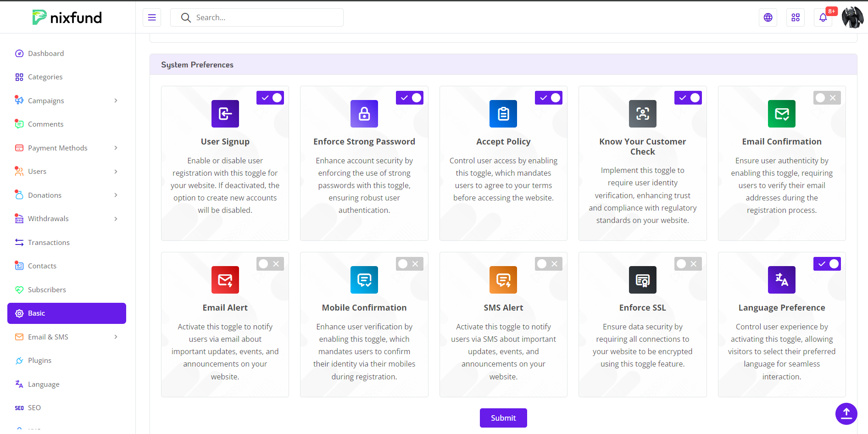Open the Subscribers page link

47,289
